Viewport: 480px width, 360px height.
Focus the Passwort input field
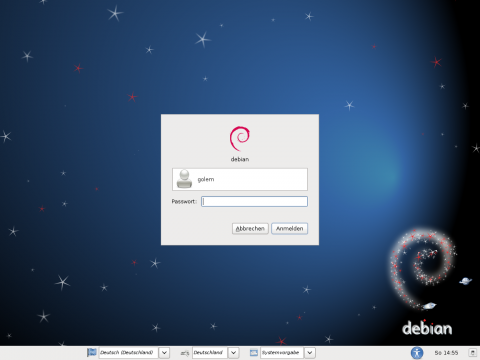pyautogui.click(x=254, y=201)
